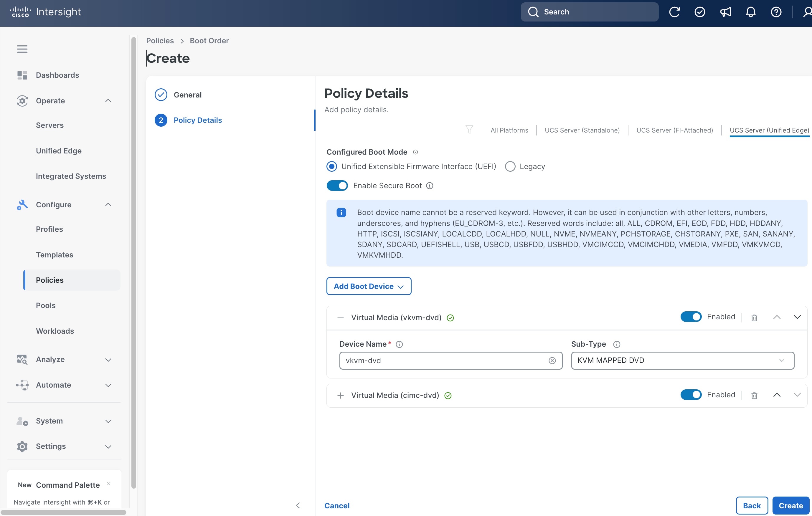
Task: Open Unified Edge in the sidebar
Action: point(59,151)
